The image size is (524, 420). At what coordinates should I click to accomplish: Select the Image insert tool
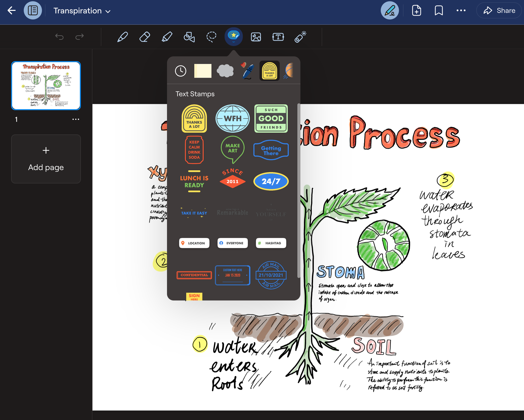255,37
